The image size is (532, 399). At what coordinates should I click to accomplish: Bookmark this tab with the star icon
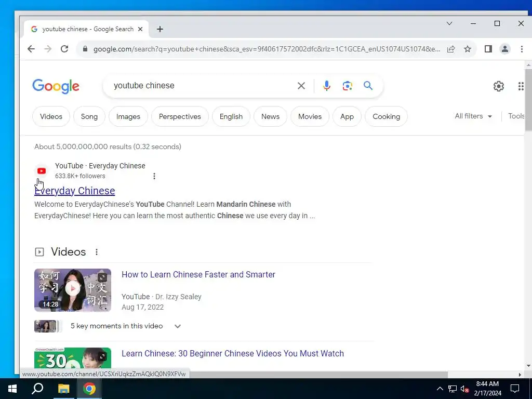click(x=468, y=49)
